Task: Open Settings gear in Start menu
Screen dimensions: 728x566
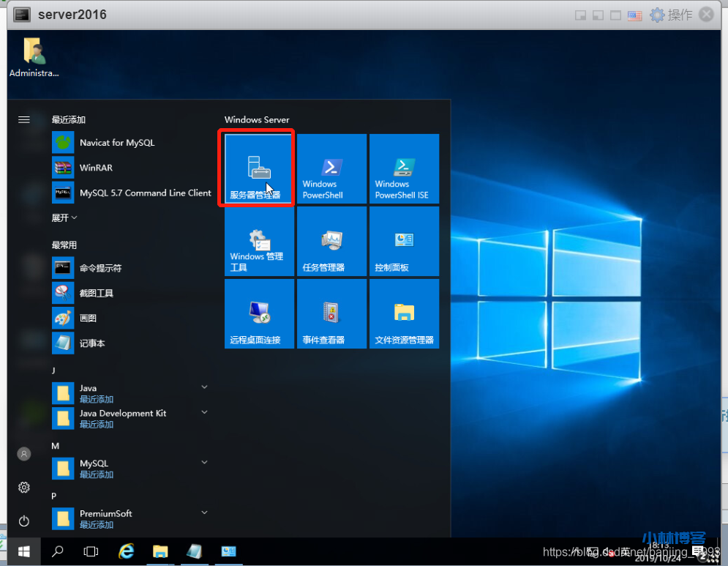Action: coord(24,488)
